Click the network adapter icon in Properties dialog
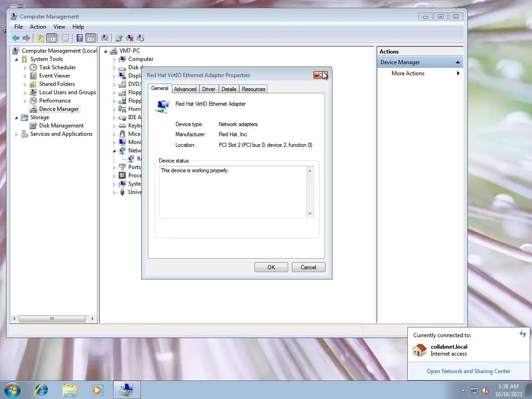 (163, 106)
